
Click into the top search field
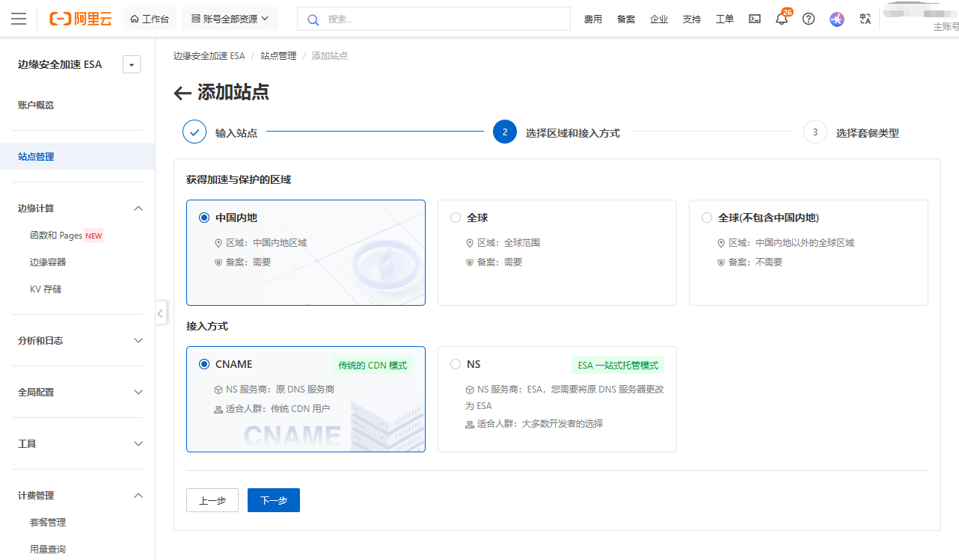click(x=441, y=19)
